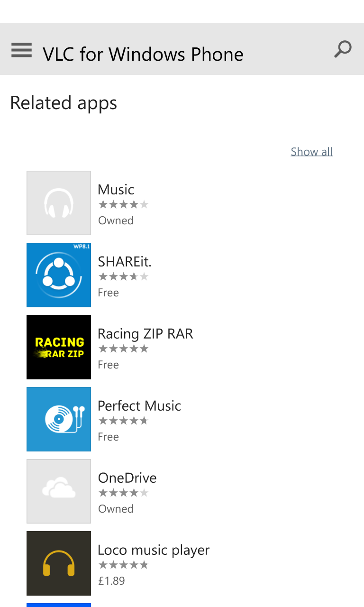Screen dimensions: 364x607
Task: Tap the Loco music player title
Action: (154, 550)
